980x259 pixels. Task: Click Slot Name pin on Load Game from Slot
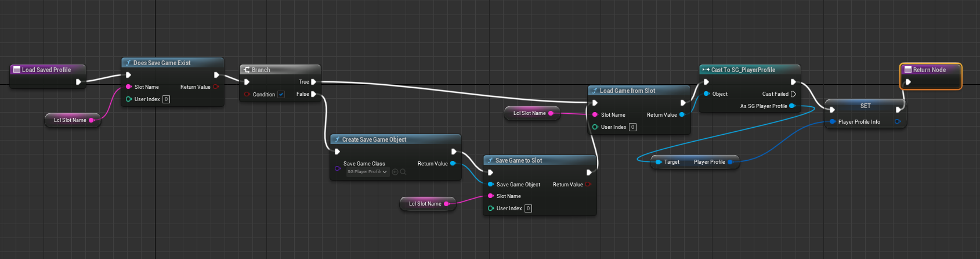point(595,115)
